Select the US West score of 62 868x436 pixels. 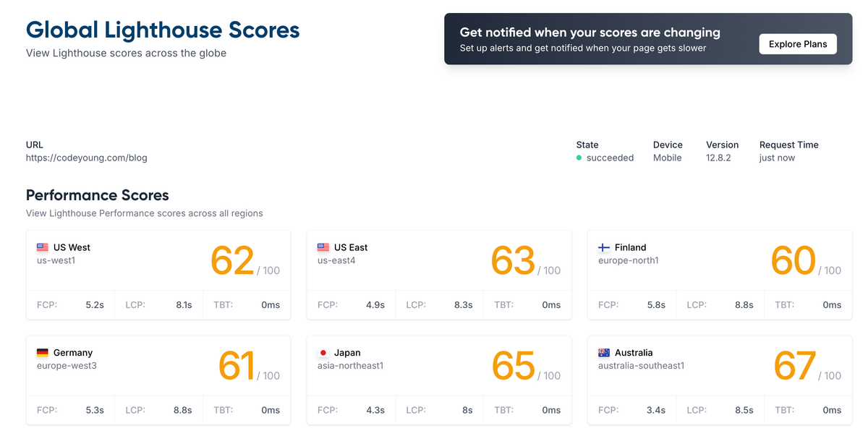click(232, 261)
